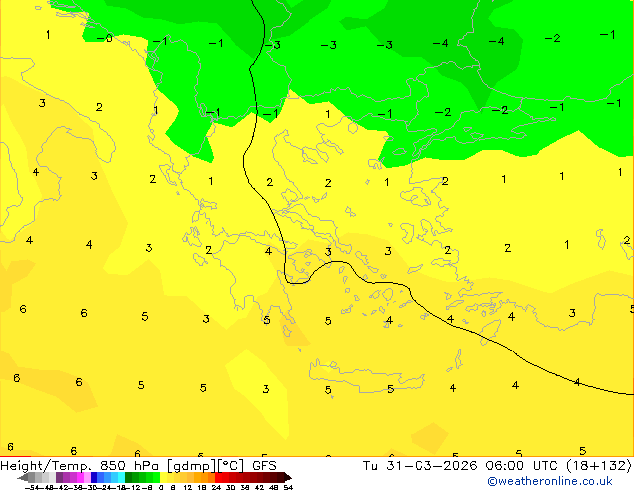This screenshot has height=490, width=634.
Task: Pick the bright red legend swatch above 24
Action: pos(218,477)
